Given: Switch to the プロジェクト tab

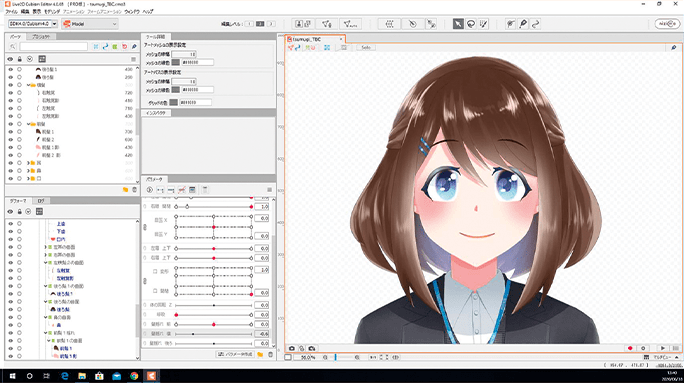Looking at the screenshot, I should [41, 37].
